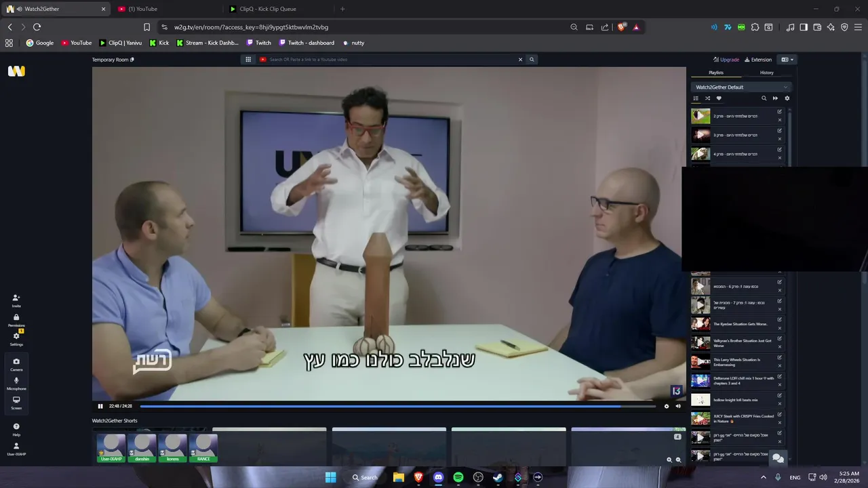Open the apps grid next to search

pos(248,60)
